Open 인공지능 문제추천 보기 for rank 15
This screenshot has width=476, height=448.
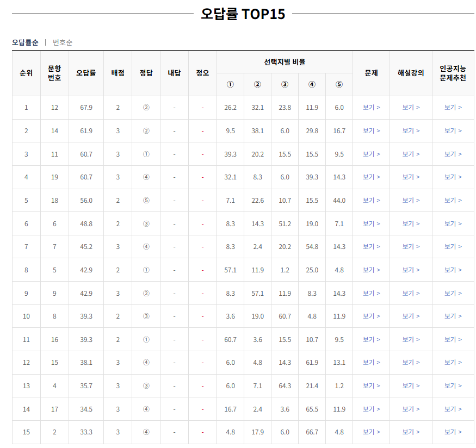point(453,432)
